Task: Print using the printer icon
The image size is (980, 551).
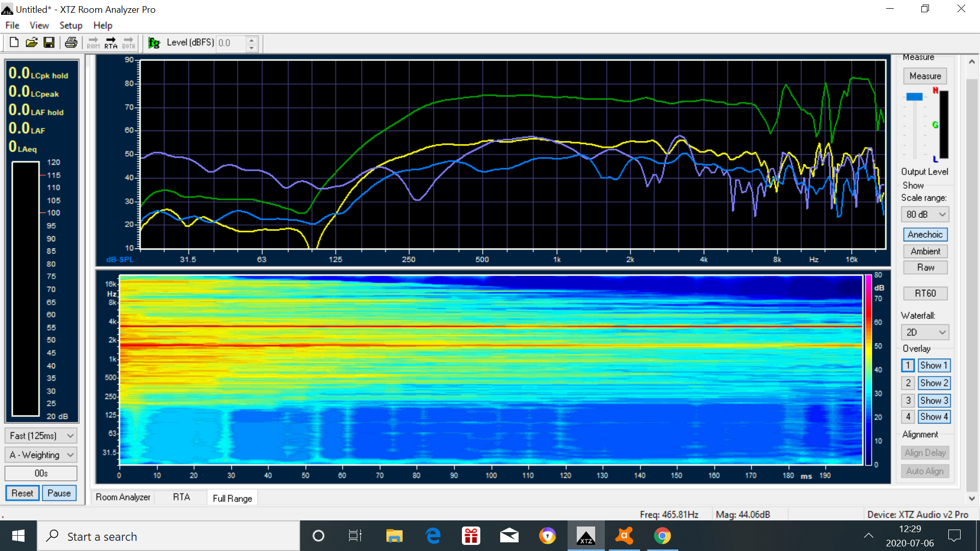Action: (x=71, y=43)
